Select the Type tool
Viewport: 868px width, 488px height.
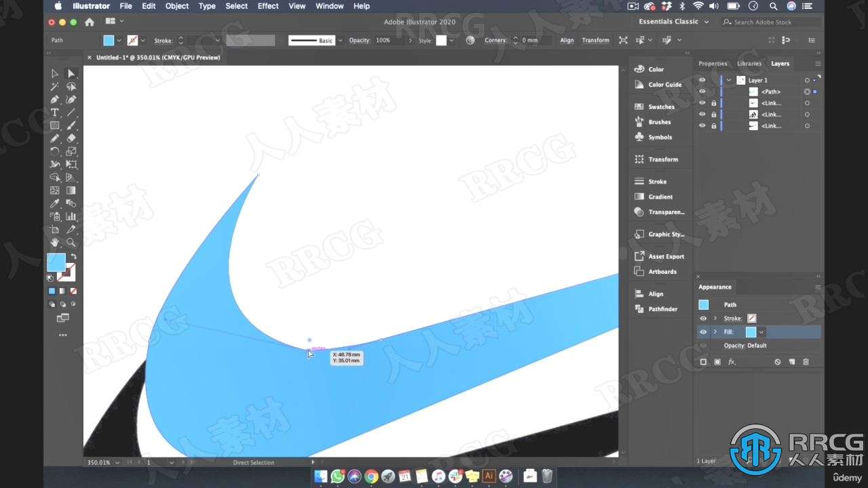(55, 113)
